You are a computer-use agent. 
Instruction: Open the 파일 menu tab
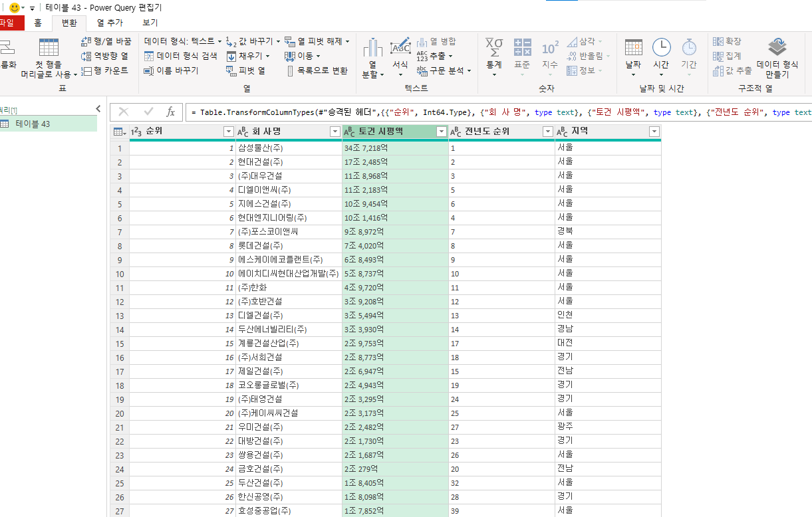point(8,23)
